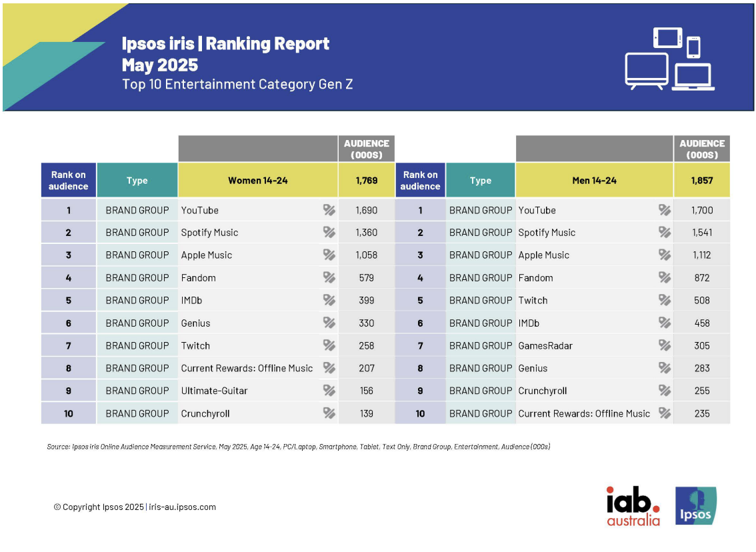Click the Women's total audience 1,769
This screenshot has height=552, width=756.
367,180
